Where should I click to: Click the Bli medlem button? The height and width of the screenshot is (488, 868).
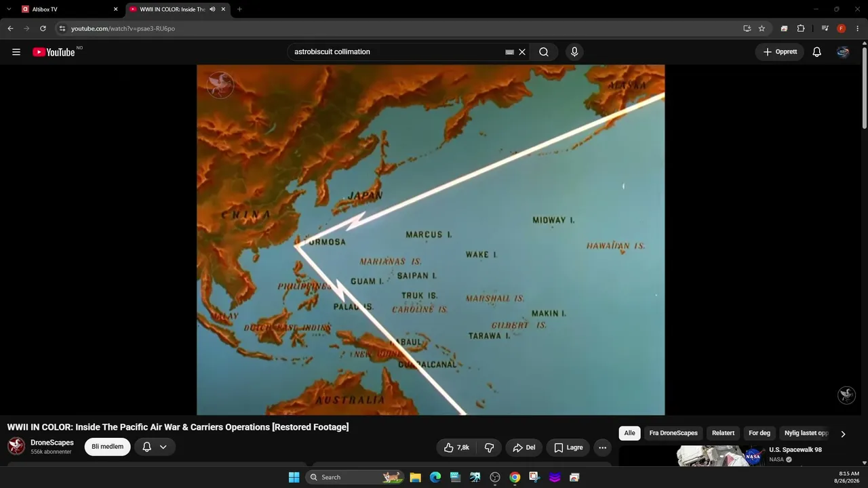pyautogui.click(x=107, y=447)
